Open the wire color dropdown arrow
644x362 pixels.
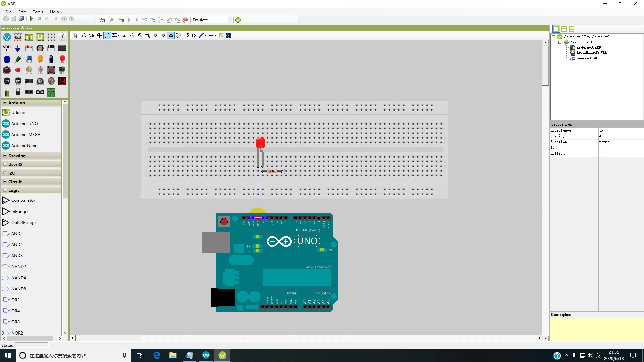coord(206,35)
